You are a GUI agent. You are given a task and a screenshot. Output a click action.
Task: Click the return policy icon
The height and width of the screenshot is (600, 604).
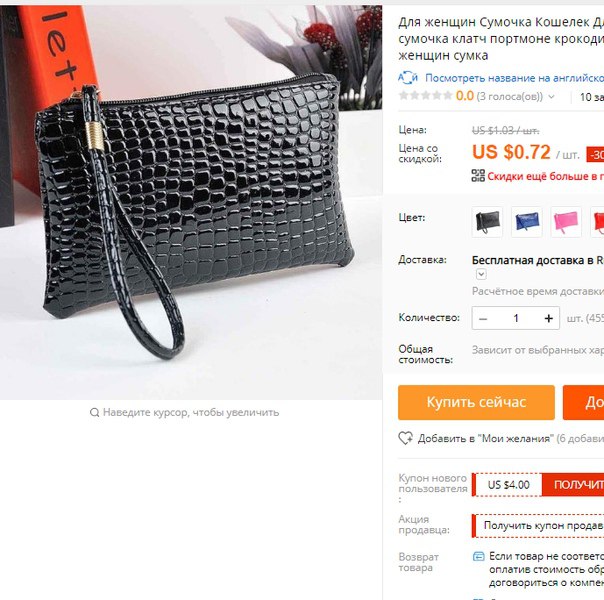click(x=478, y=556)
